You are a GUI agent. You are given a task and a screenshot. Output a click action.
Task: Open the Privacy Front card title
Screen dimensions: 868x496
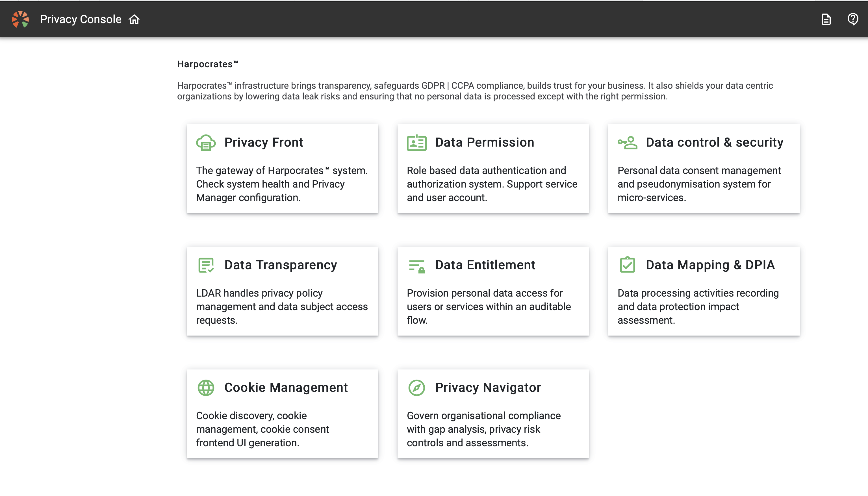263,142
